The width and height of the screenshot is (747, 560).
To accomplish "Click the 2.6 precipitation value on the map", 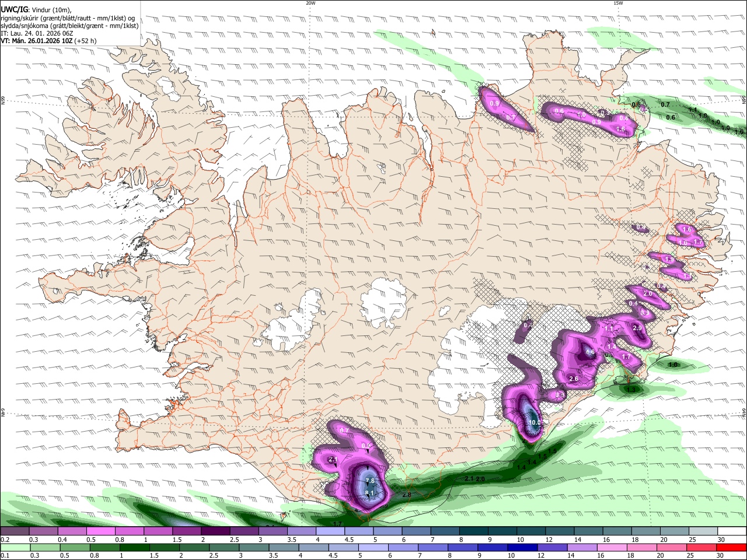I will coord(574,379).
